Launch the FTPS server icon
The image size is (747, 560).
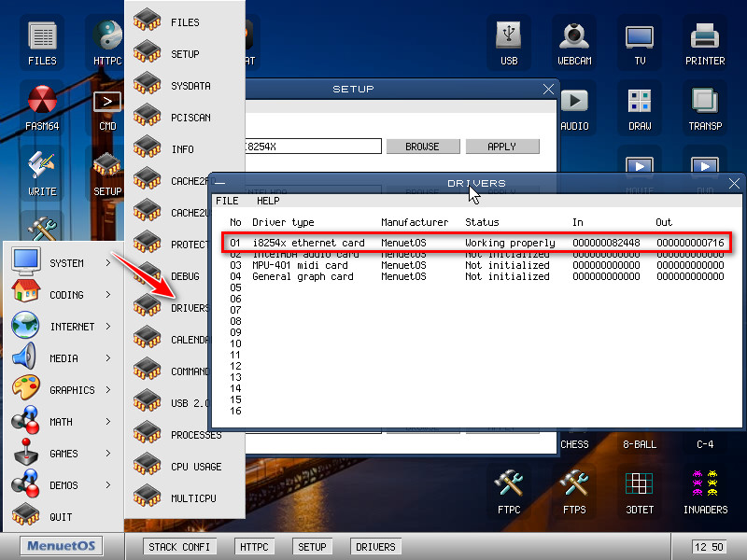click(x=574, y=488)
